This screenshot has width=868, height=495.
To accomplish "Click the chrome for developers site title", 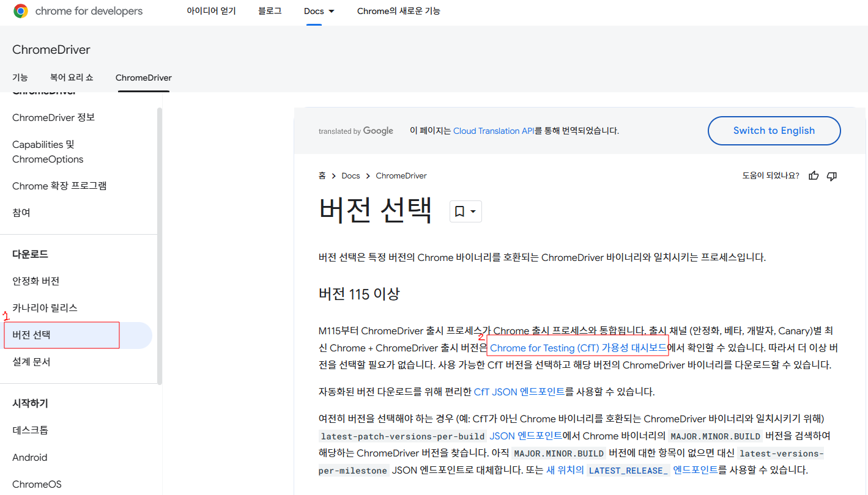I will pyautogui.click(x=89, y=11).
